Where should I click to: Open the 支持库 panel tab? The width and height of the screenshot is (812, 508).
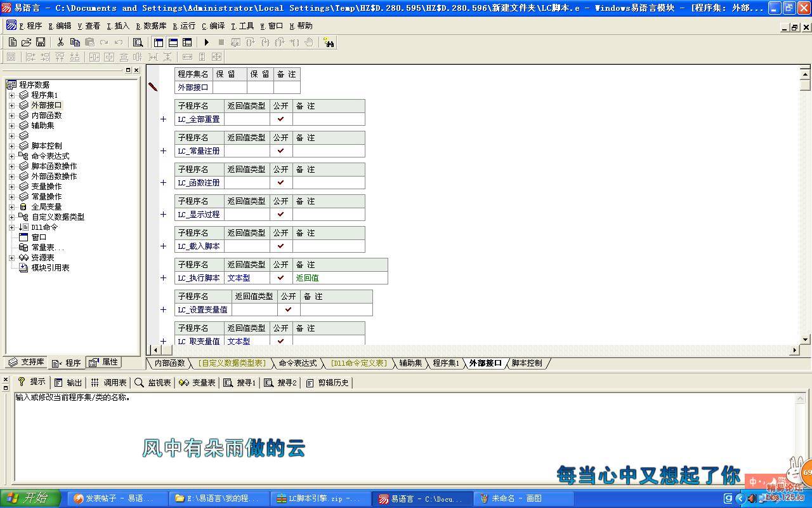[26, 362]
